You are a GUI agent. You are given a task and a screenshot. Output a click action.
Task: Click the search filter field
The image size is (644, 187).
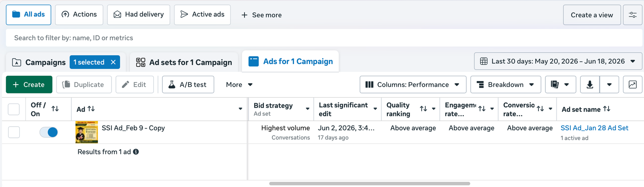[x=324, y=38]
